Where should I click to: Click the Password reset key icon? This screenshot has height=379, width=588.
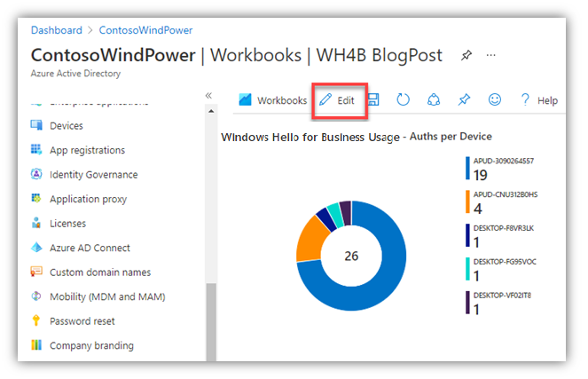coord(36,320)
